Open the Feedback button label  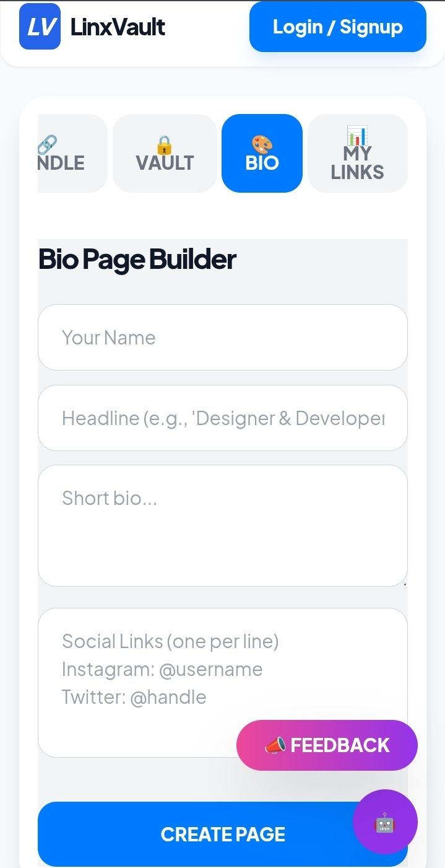click(340, 745)
